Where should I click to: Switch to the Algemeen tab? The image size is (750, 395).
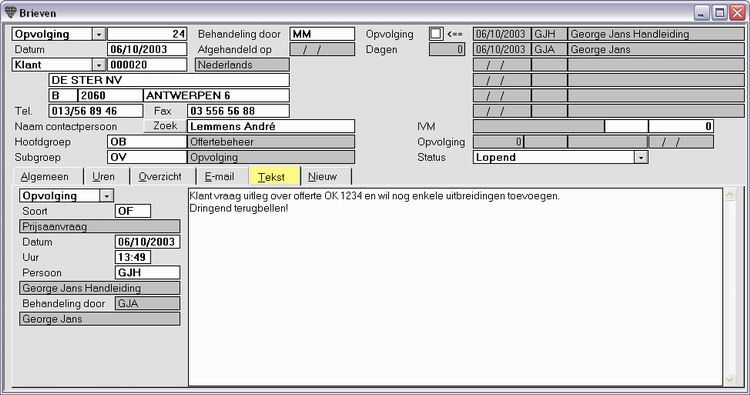[45, 176]
